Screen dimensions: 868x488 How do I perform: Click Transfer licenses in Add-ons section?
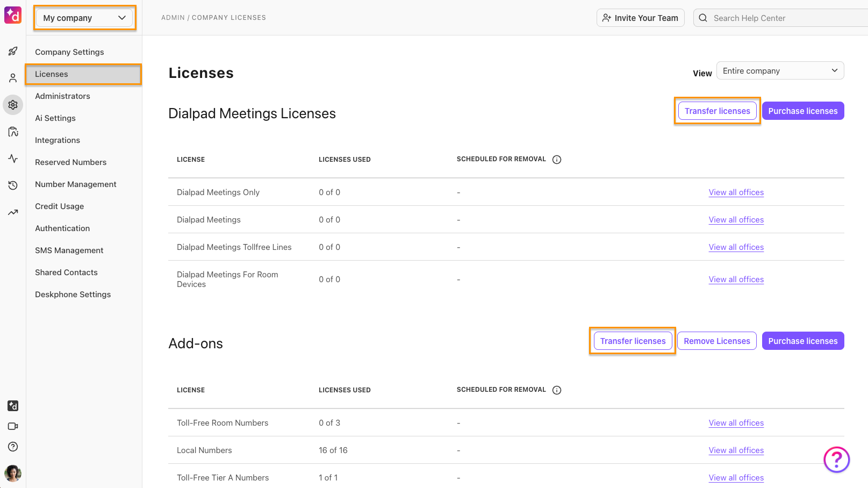point(633,341)
